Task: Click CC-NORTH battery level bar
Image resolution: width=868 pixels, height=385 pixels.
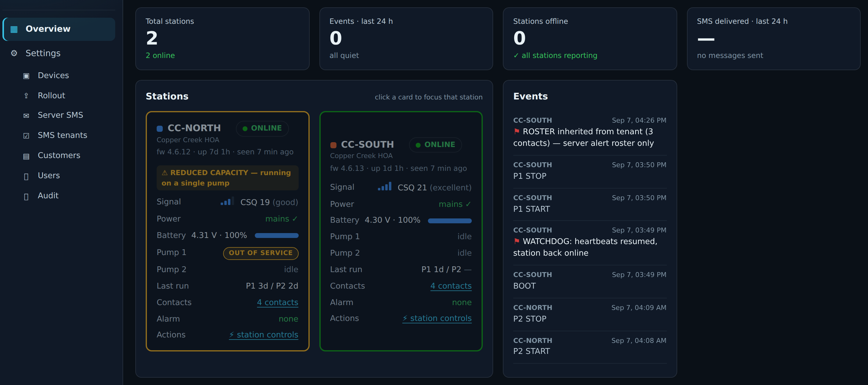Action: point(277,236)
